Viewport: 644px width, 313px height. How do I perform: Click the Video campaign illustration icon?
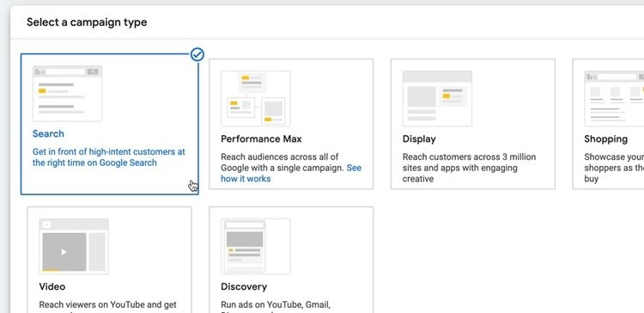coord(74,247)
